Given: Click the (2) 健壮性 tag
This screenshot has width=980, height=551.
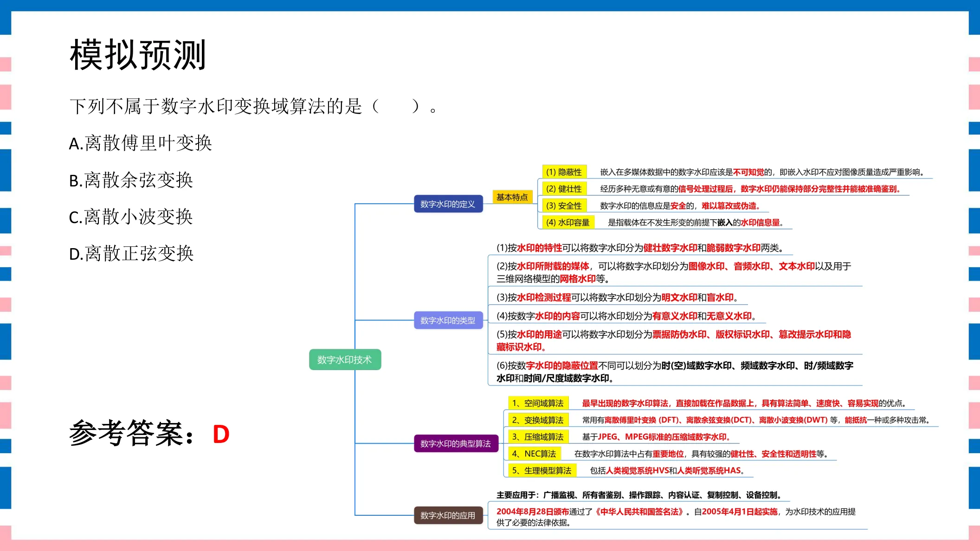Looking at the screenshot, I should pyautogui.click(x=564, y=189).
